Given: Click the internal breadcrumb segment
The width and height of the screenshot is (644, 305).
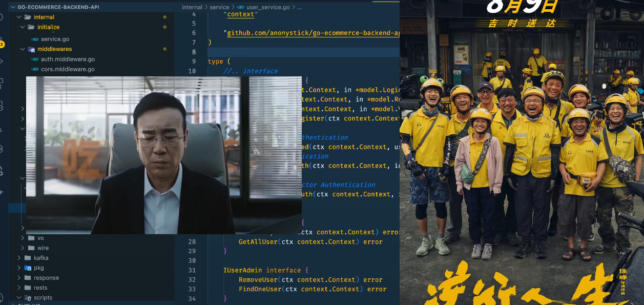Looking at the screenshot, I should (x=192, y=7).
